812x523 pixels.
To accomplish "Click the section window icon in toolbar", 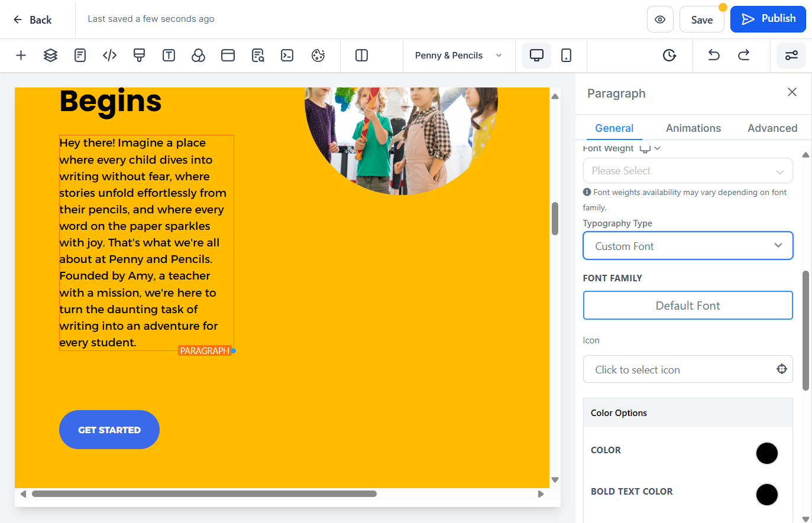I will click(228, 56).
